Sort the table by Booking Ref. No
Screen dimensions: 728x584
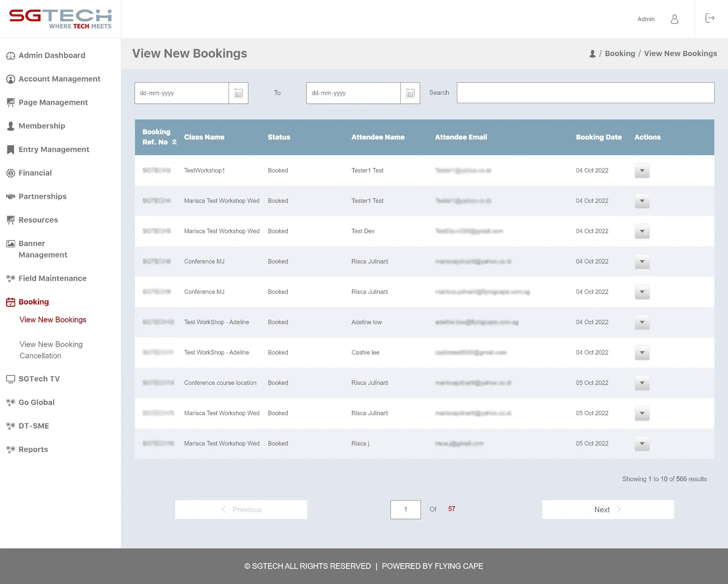point(175,142)
